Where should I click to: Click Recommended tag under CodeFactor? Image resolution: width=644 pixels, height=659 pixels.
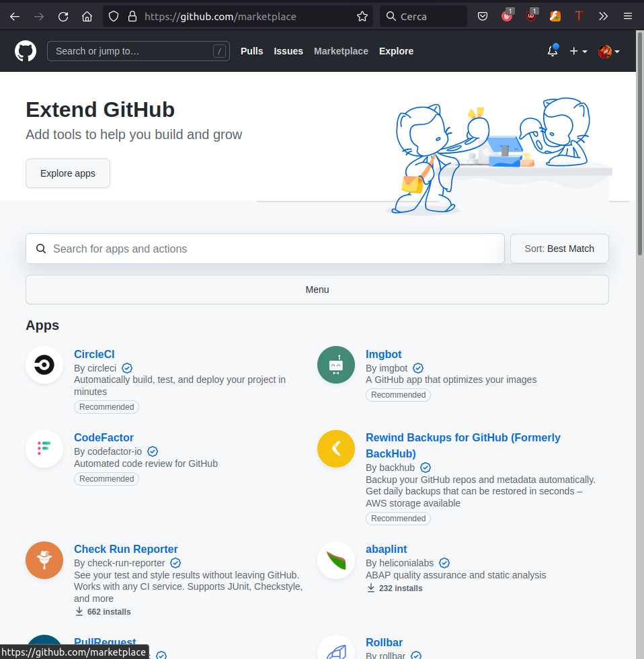coord(106,479)
